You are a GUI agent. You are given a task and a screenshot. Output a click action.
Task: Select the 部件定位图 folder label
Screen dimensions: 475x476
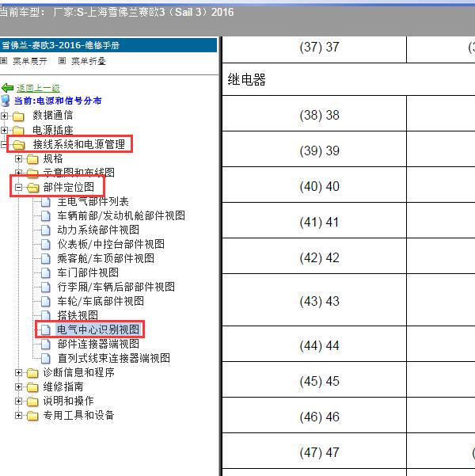click(69, 187)
